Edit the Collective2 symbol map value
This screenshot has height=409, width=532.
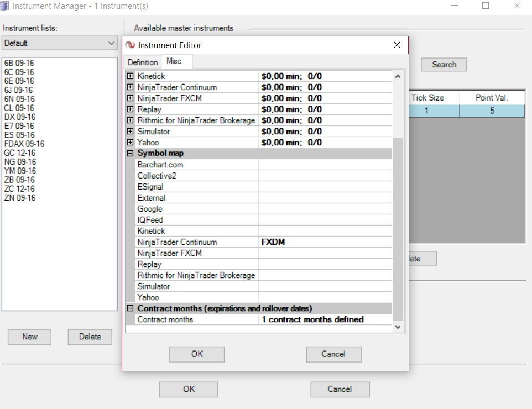[325, 176]
